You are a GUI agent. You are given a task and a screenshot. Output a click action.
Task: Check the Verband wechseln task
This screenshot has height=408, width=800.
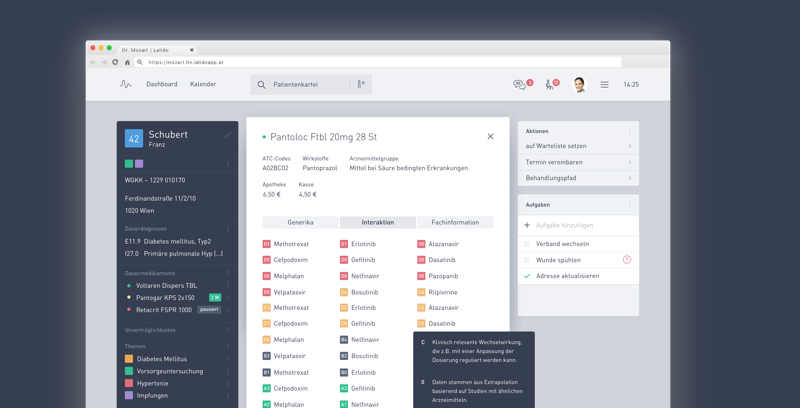[527, 244]
